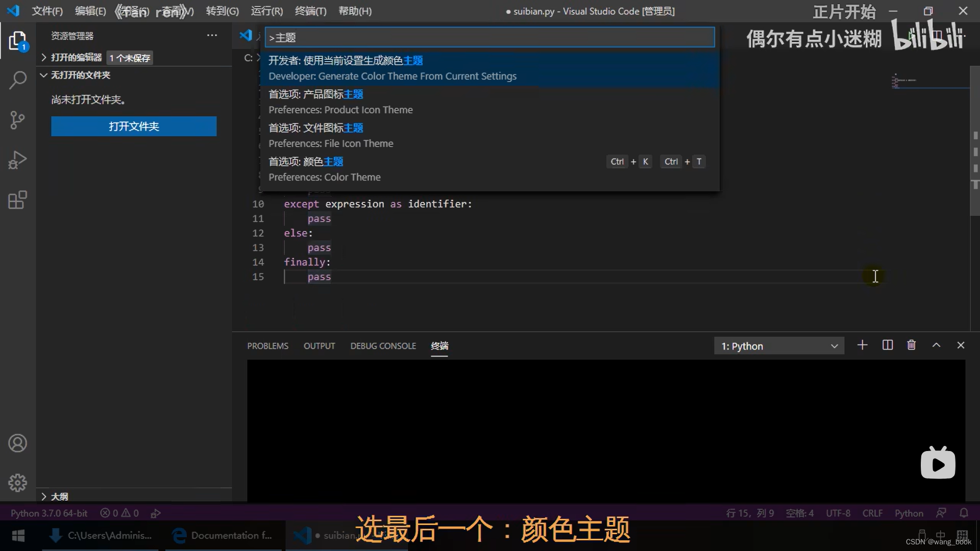Open the Search view in activity bar
This screenshot has width=980, height=551.
(18, 80)
